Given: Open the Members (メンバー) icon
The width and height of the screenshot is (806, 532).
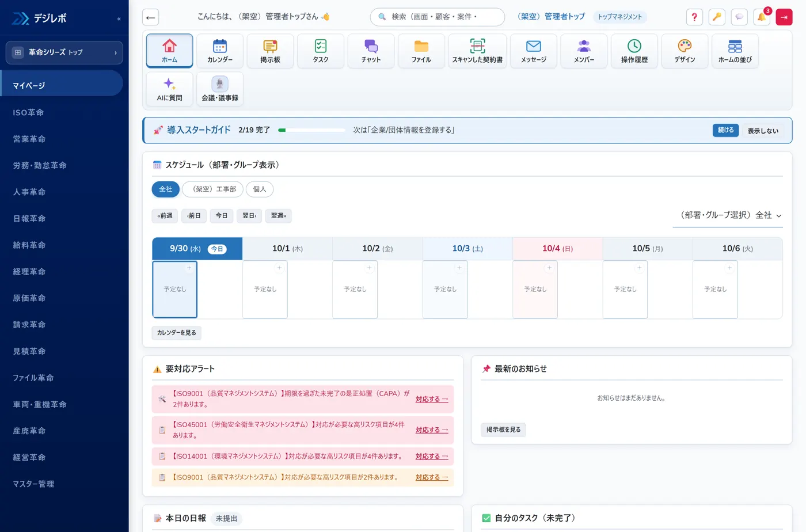Looking at the screenshot, I should click(x=584, y=51).
